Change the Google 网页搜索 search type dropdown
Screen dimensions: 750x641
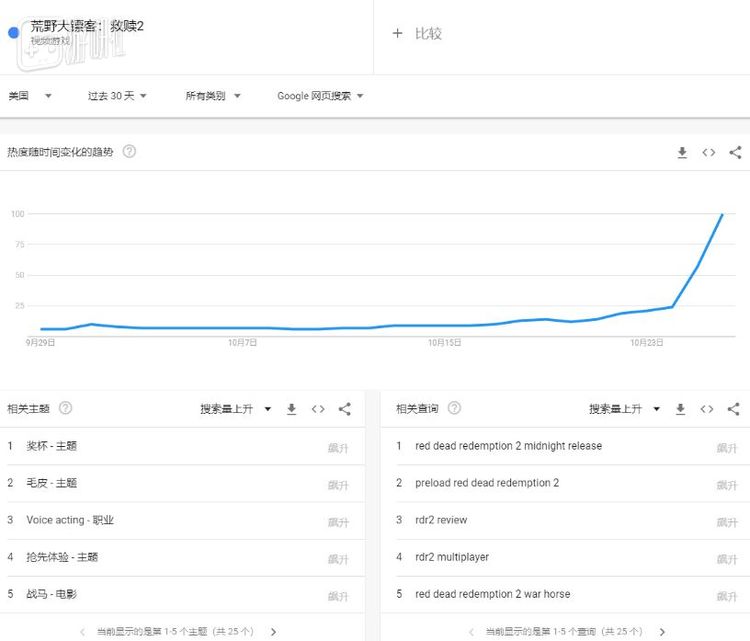pos(320,96)
